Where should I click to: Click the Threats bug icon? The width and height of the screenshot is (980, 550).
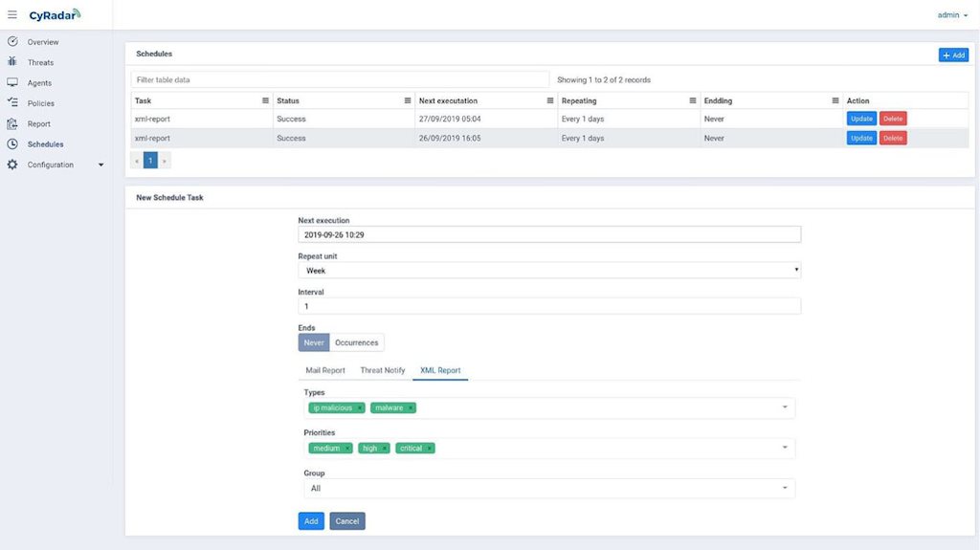12,62
